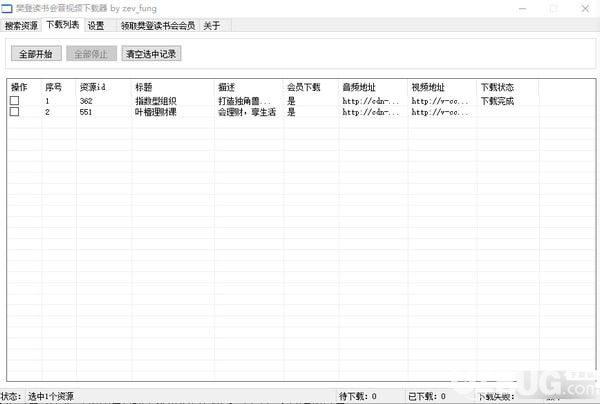600x404 pixels.
Task: Click the application icon in title bar
Action: [7, 8]
